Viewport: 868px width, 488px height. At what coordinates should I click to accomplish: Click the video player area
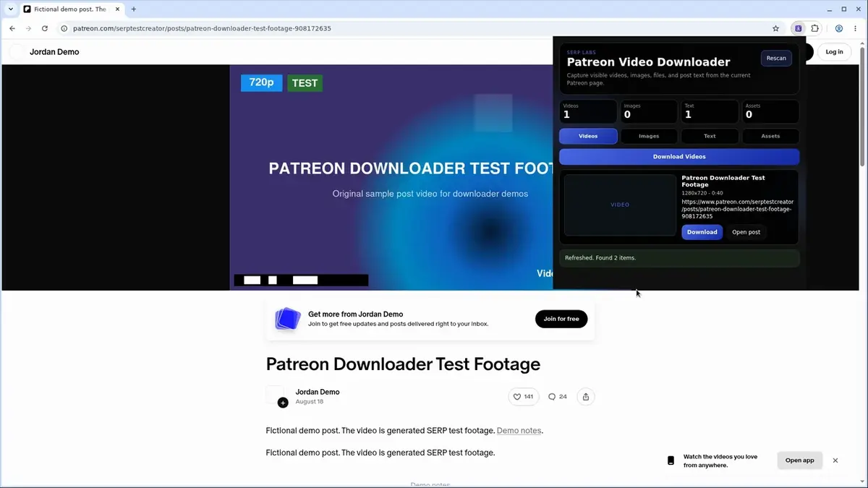click(391, 177)
